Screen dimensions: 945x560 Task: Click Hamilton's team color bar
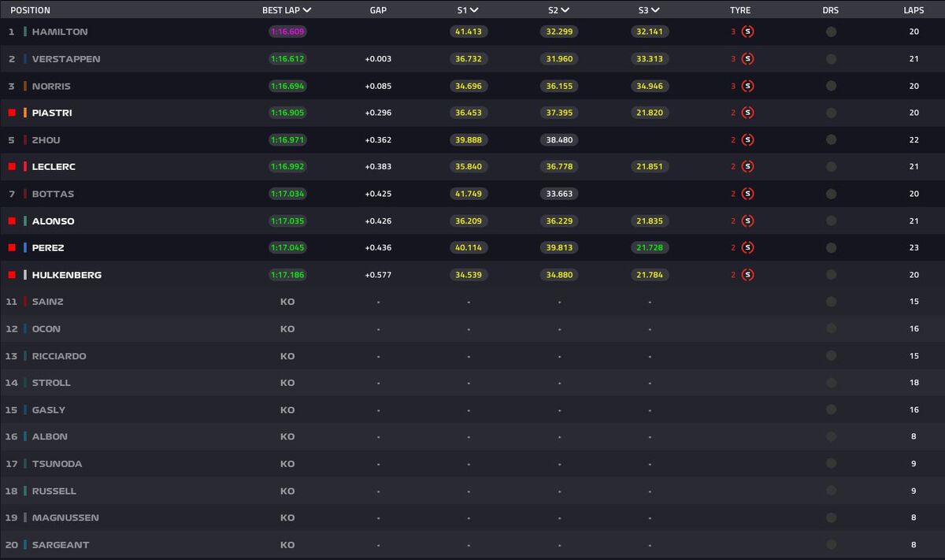pyautogui.click(x=25, y=32)
